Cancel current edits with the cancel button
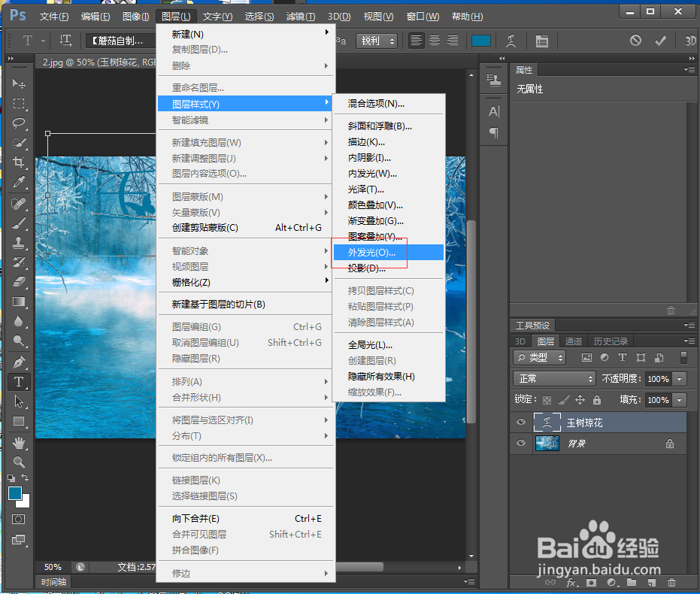This screenshot has height=594, width=700. coord(636,41)
